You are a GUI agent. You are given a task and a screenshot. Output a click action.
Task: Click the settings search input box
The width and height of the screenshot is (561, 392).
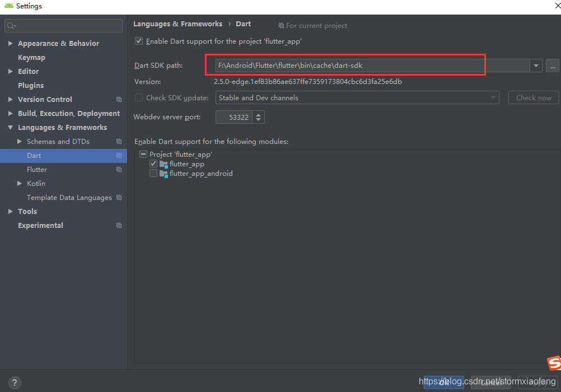coord(64,26)
